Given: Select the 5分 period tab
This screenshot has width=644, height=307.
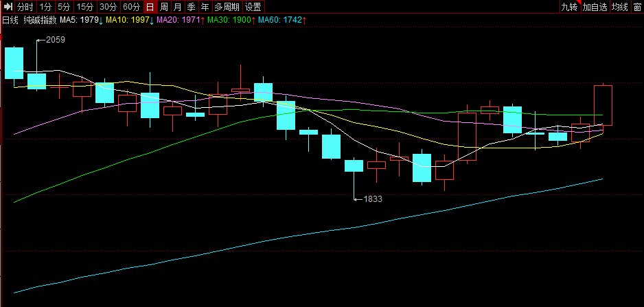Looking at the screenshot, I should click(64, 7).
